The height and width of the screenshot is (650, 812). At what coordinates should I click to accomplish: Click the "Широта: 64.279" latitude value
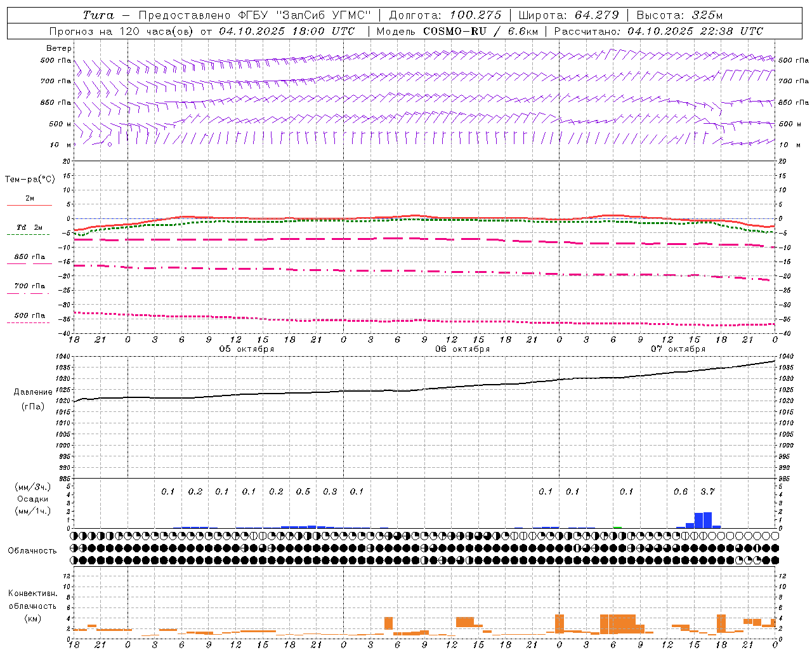[x=568, y=15]
